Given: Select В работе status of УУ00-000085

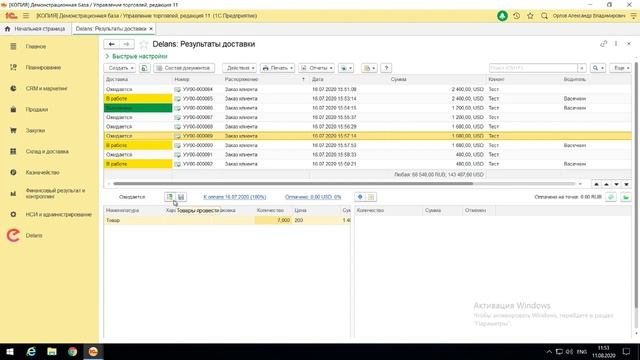Looking at the screenshot, I should click(138, 99).
